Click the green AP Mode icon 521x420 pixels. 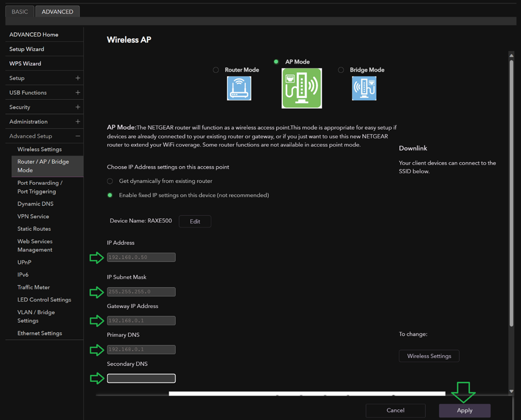coord(302,88)
